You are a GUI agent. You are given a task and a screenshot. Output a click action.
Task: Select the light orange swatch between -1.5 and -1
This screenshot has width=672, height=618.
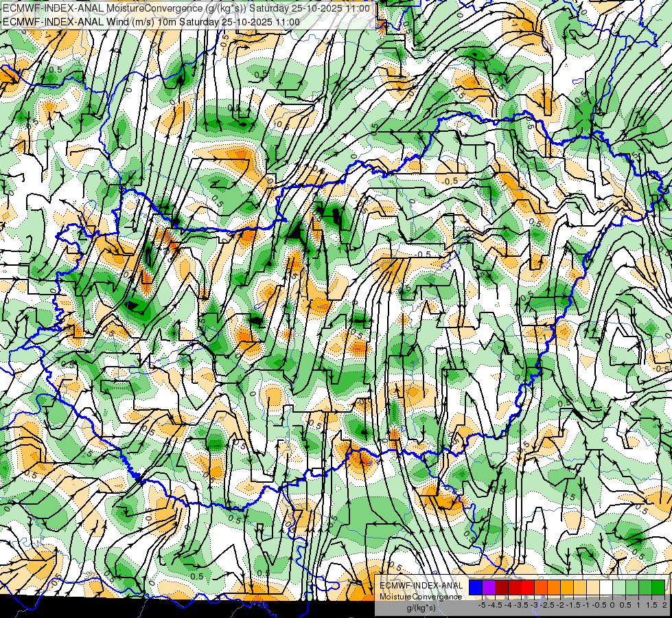click(x=580, y=588)
